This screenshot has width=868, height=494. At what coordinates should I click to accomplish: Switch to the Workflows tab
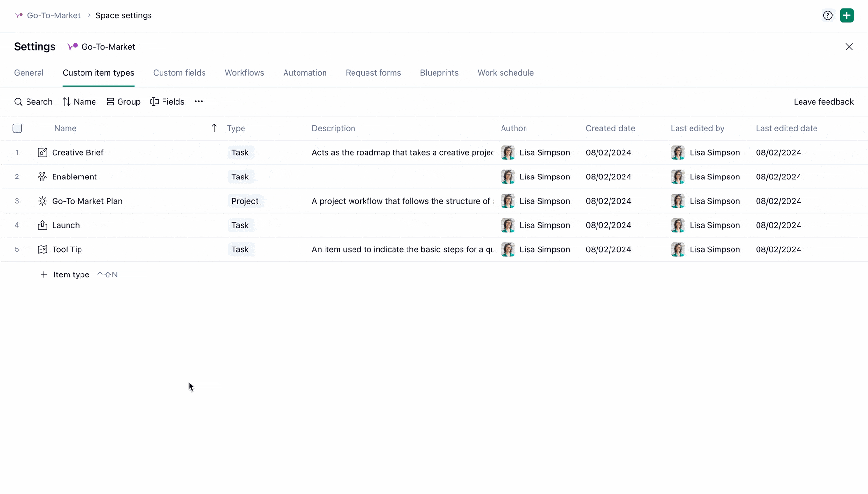[244, 73]
